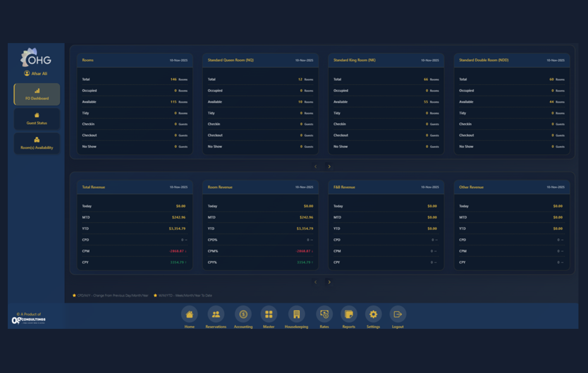Open the Master grid icon

pyautogui.click(x=269, y=314)
